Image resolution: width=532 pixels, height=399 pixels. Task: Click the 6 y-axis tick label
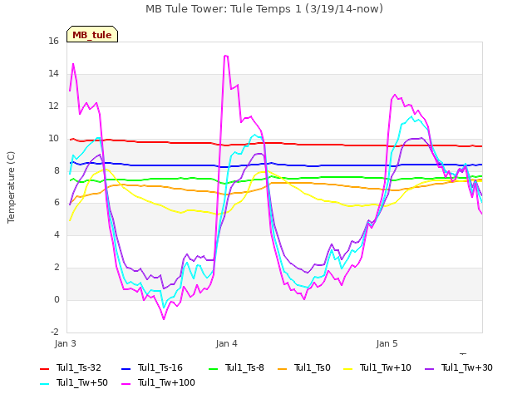pos(57,203)
